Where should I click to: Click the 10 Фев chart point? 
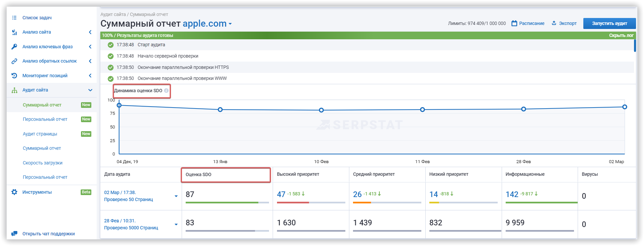pyautogui.click(x=321, y=110)
